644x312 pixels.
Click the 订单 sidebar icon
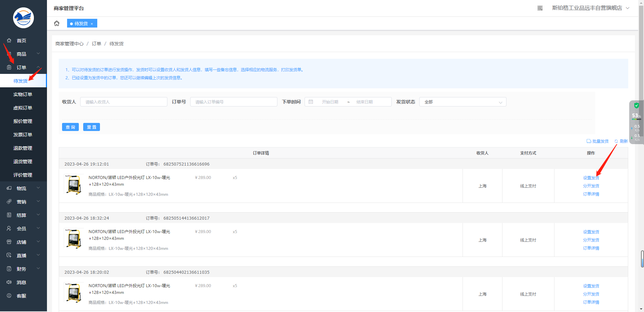tap(9, 67)
